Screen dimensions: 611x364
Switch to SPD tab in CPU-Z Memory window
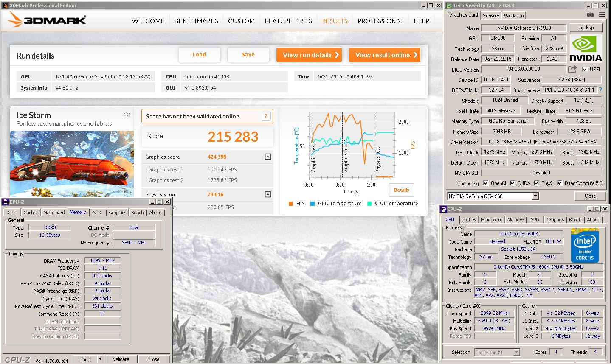97,213
